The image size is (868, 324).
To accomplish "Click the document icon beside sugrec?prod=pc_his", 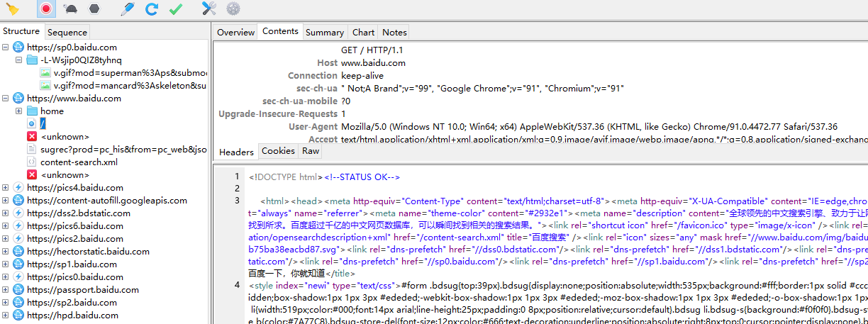I will pyautogui.click(x=32, y=150).
